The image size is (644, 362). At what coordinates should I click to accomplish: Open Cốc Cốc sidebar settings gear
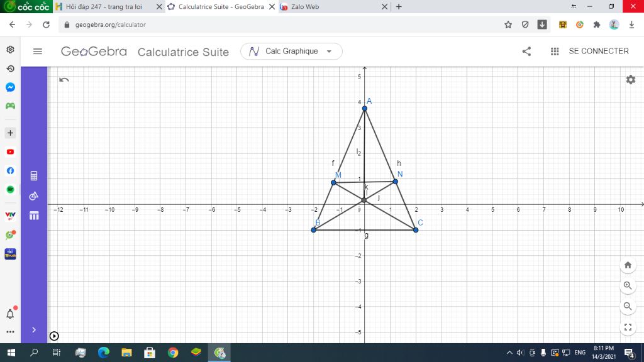tap(10, 50)
